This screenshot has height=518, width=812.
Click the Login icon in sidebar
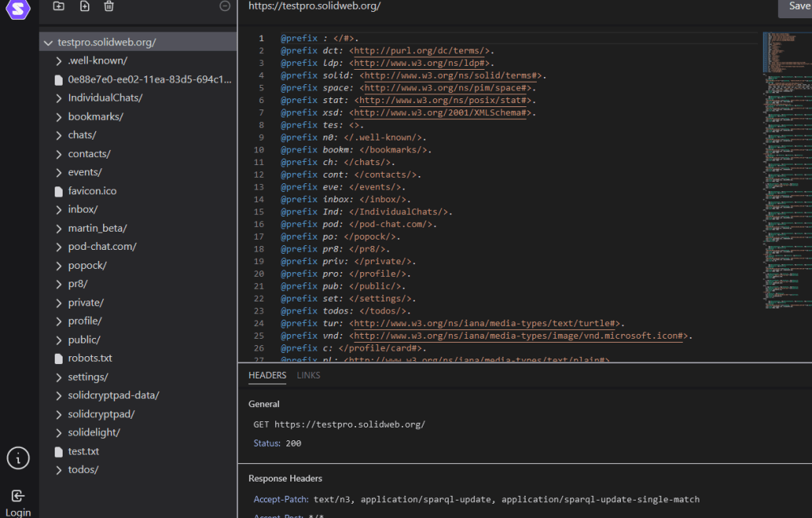click(x=18, y=497)
